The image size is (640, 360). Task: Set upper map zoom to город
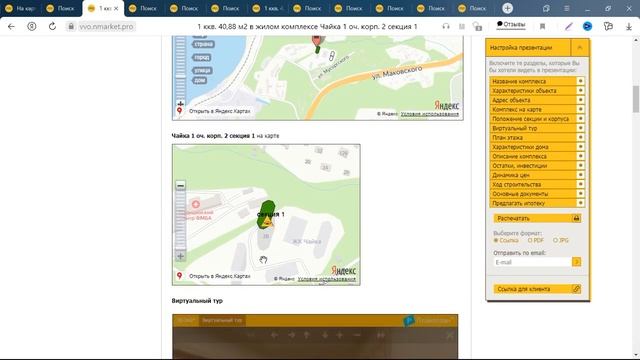point(202,58)
